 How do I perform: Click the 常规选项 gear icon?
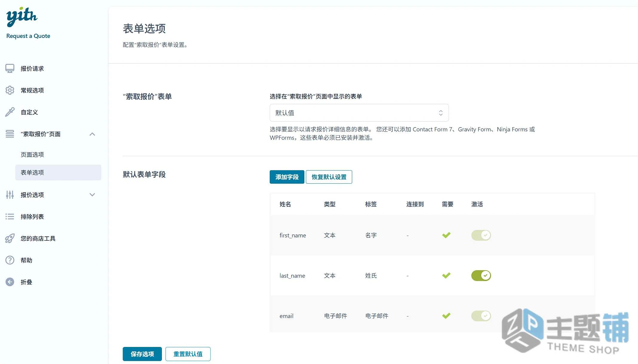tap(10, 90)
